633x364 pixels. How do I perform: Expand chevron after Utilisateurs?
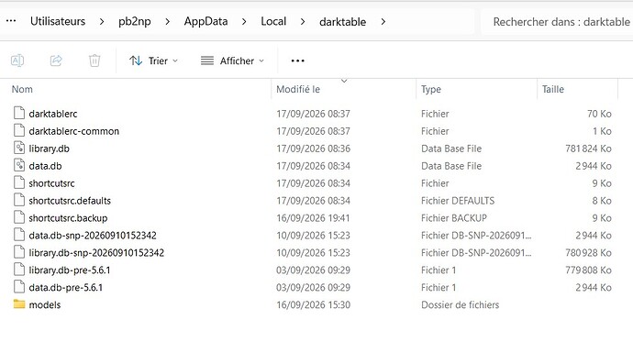(x=102, y=22)
